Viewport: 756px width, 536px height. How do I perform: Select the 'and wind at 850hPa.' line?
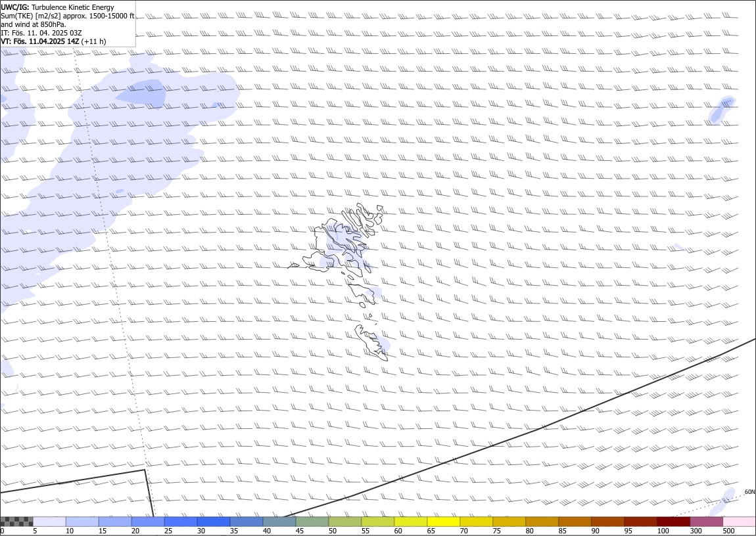[34, 24]
